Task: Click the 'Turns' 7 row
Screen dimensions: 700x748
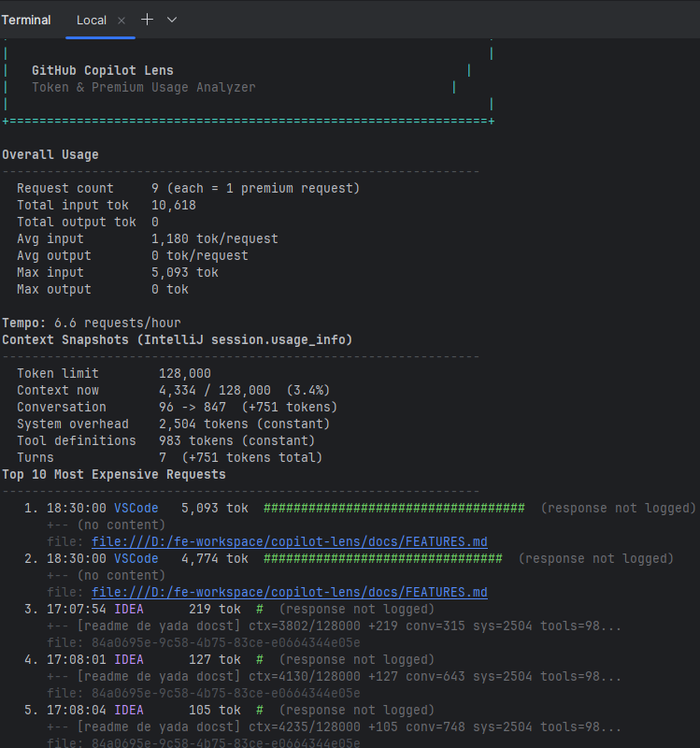Action: [170, 458]
